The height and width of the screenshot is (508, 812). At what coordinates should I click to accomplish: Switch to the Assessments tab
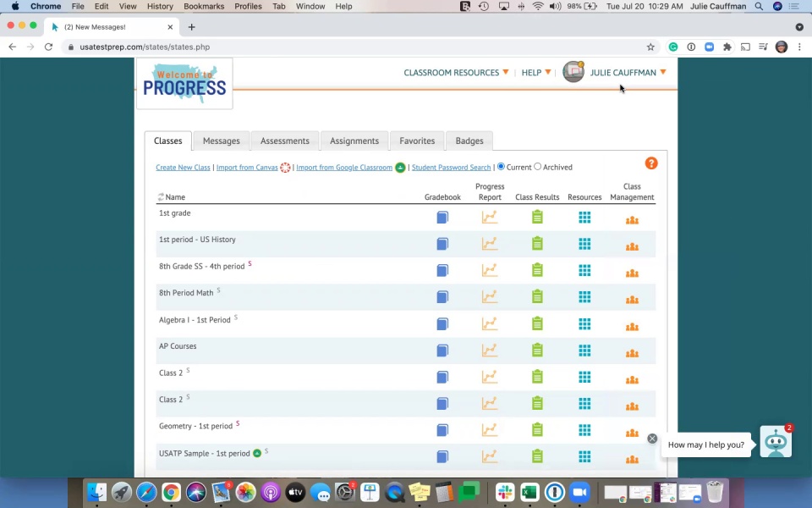tap(284, 141)
